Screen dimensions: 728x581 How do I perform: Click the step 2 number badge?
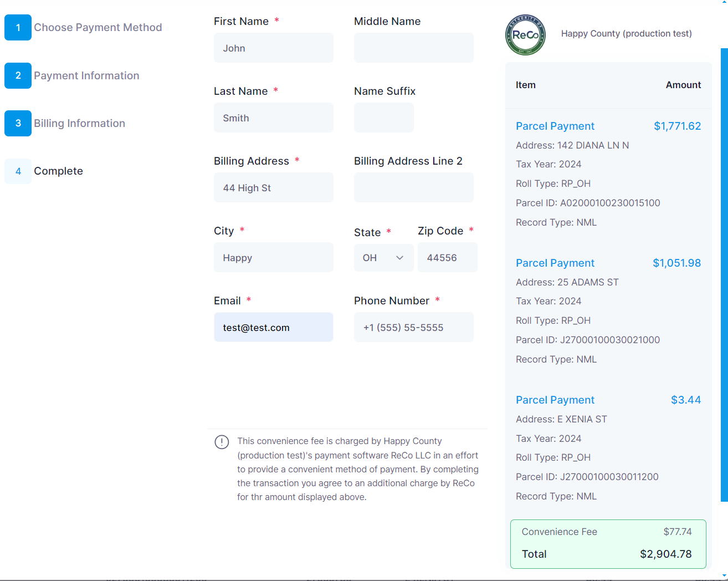[x=18, y=76]
